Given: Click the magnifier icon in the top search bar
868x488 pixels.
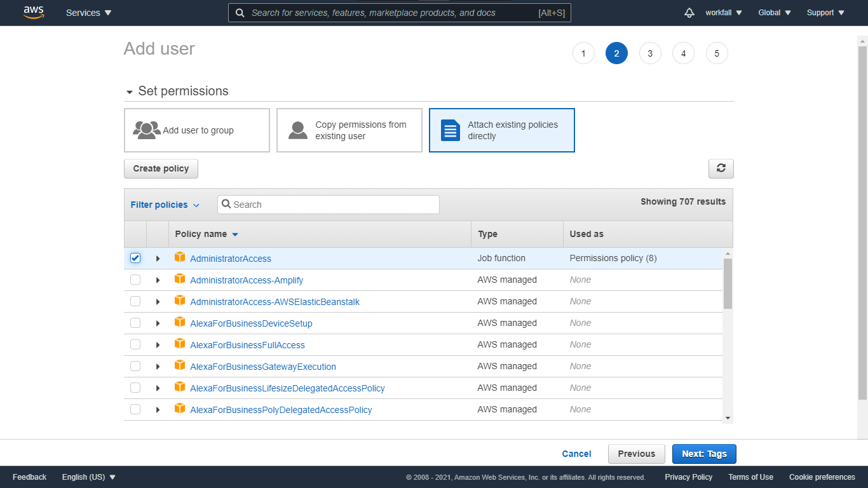Looking at the screenshot, I should [240, 13].
